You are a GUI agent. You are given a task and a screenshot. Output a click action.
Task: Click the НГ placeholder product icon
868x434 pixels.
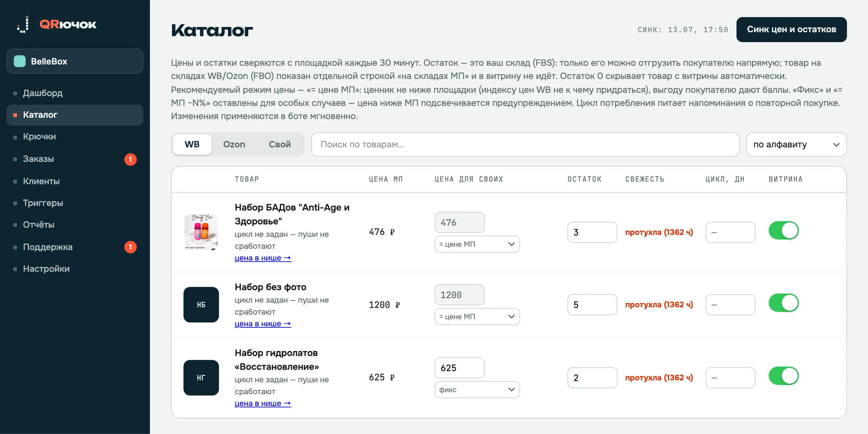pyautogui.click(x=201, y=377)
